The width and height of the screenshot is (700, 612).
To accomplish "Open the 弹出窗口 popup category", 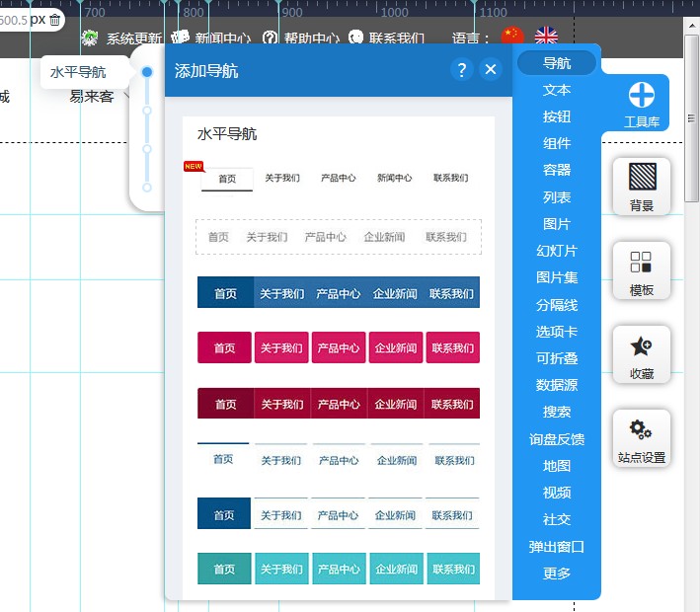I will [557, 547].
